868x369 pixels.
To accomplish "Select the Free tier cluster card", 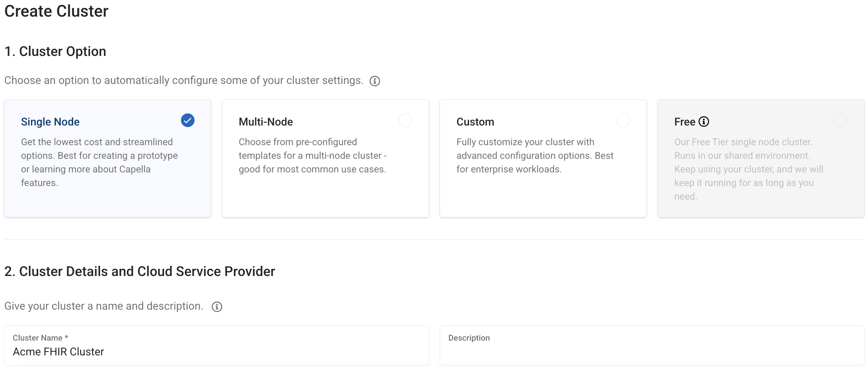I will tap(761, 158).
